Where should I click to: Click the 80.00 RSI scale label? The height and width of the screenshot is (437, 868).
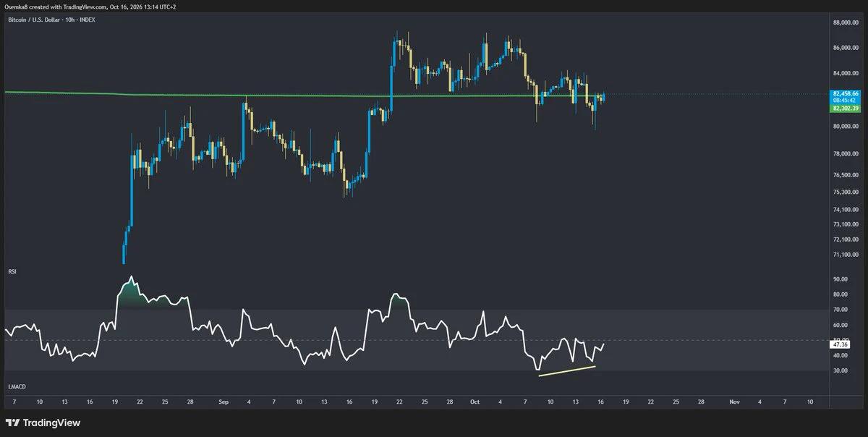click(x=841, y=294)
